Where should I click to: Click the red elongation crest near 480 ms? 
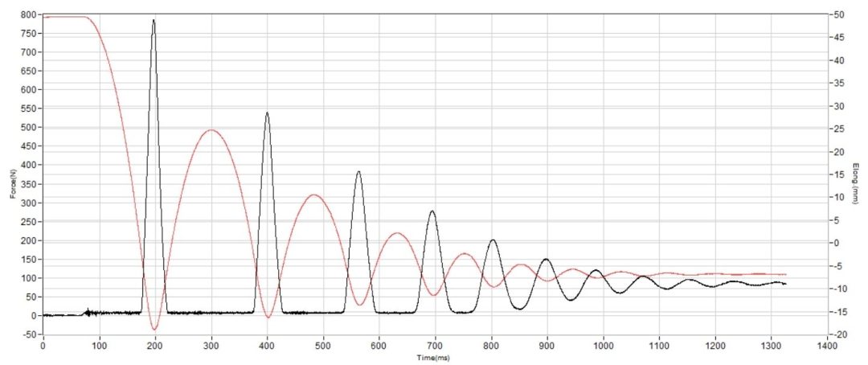coord(314,195)
